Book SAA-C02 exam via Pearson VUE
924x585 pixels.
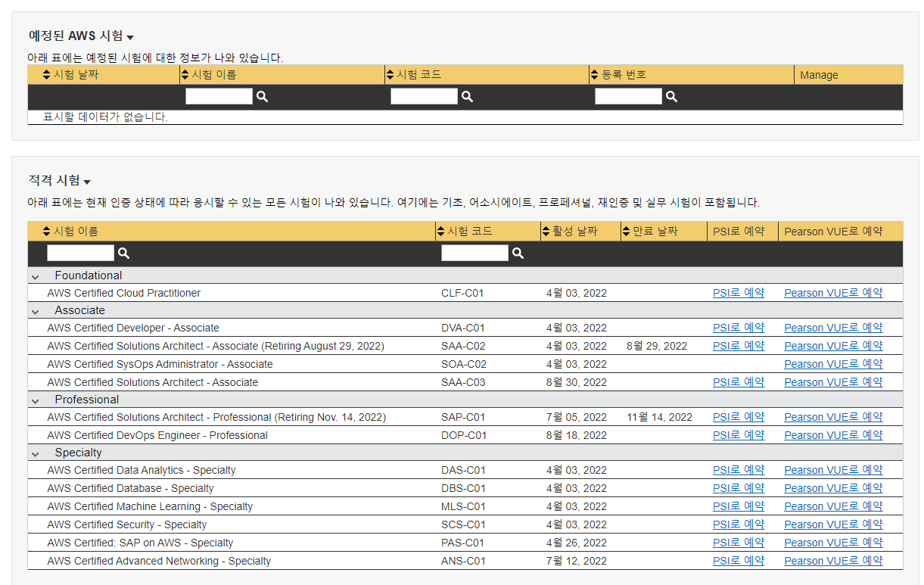pos(833,346)
